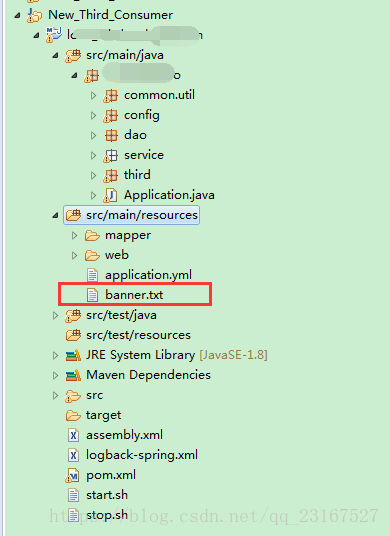Select the JRE System Library label
Image resolution: width=390 pixels, height=536 pixels.
click(x=140, y=355)
